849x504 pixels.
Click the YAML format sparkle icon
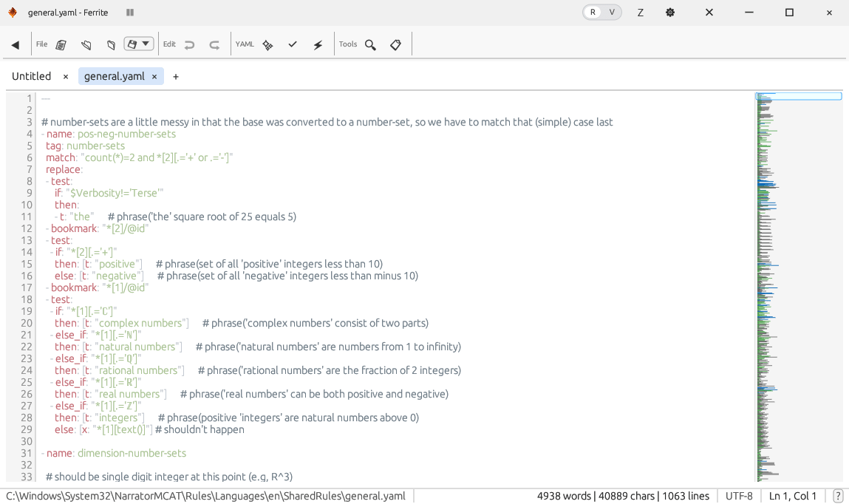[268, 45]
